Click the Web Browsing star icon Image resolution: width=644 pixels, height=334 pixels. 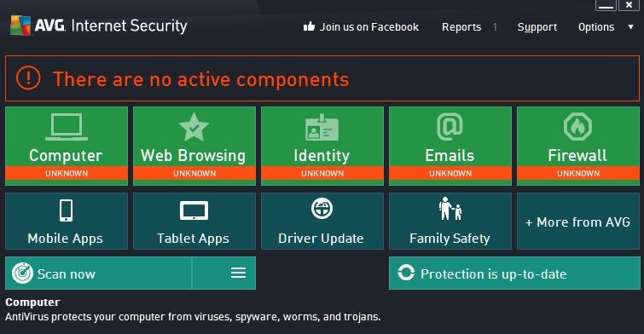point(194,127)
